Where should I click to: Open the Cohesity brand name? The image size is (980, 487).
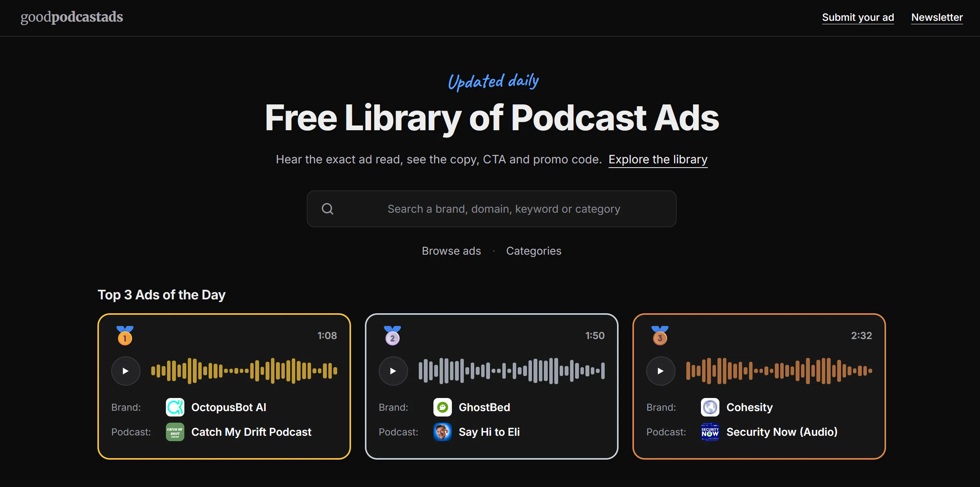[749, 408]
